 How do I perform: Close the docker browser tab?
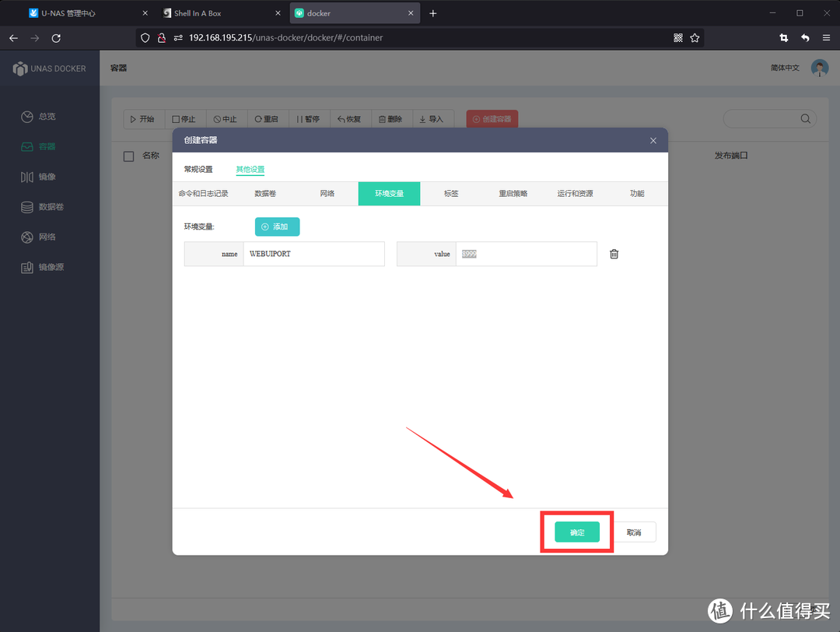(411, 13)
